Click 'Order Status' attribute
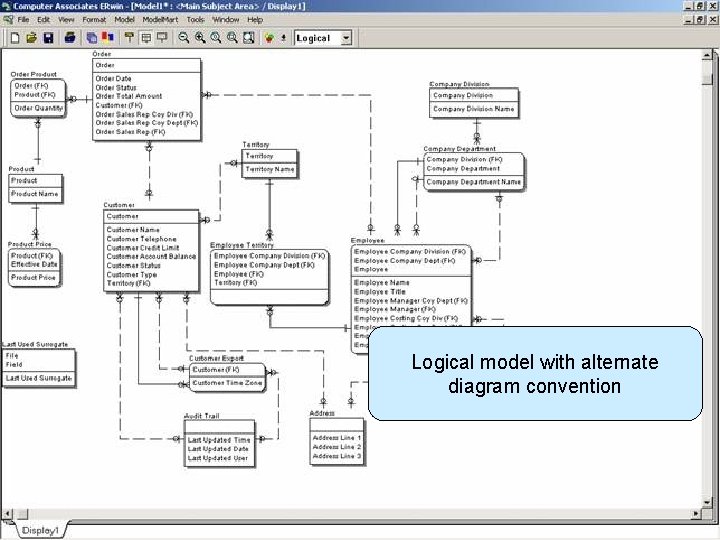 pyautogui.click(x=116, y=88)
